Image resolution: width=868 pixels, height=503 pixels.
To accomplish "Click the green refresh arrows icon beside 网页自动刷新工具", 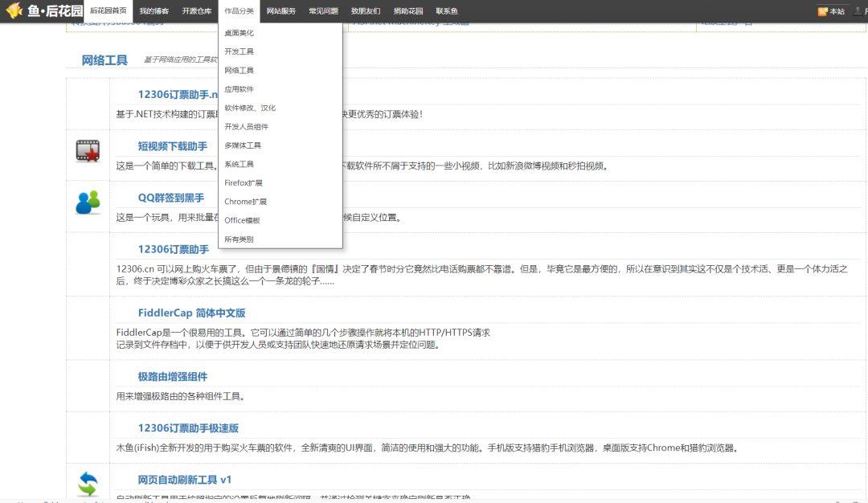I will (x=88, y=483).
